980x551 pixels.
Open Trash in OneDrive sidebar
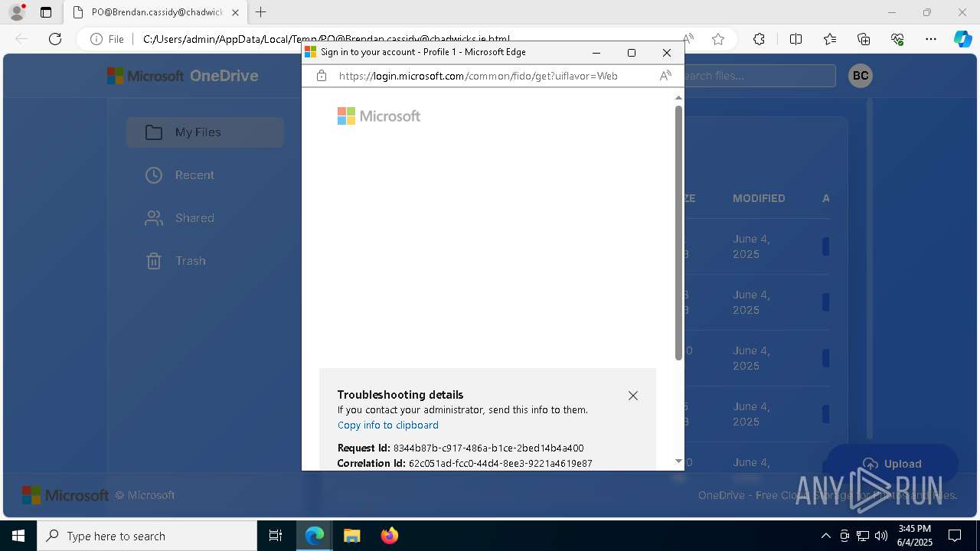tap(205, 261)
